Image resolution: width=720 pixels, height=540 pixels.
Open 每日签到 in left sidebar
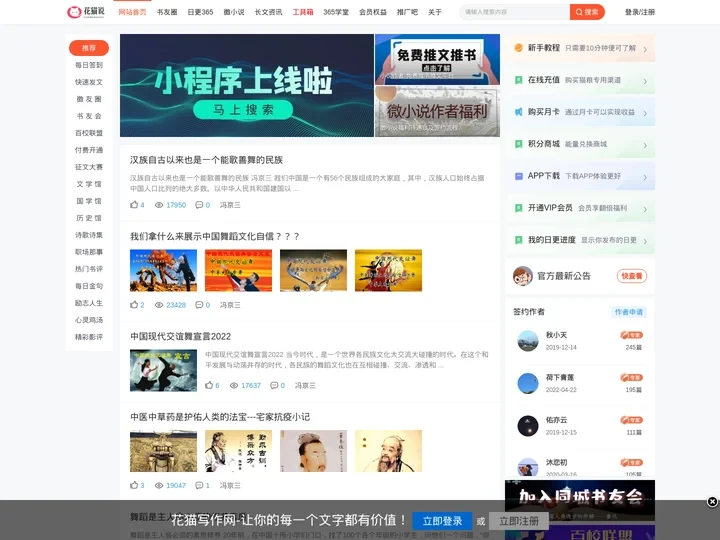(89, 65)
